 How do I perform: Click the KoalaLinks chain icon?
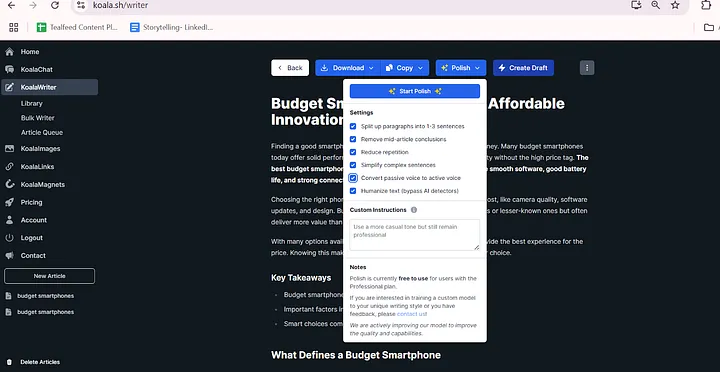click(9, 166)
